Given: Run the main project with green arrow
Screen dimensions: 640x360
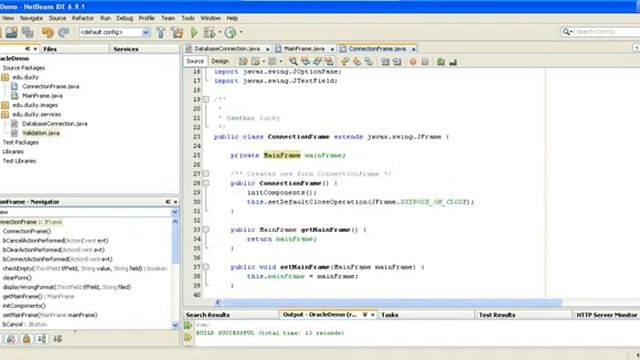Looking at the screenshot, I should [194, 32].
